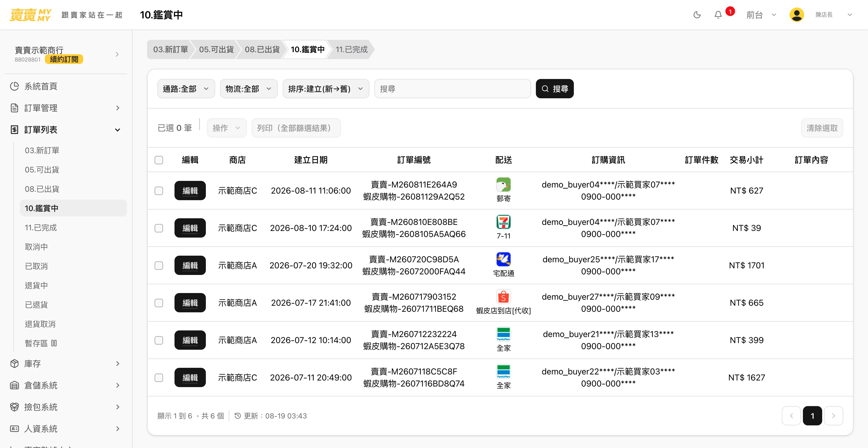The image size is (868, 448).
Task: Open 退貨中 in sidebar
Action: click(36, 286)
